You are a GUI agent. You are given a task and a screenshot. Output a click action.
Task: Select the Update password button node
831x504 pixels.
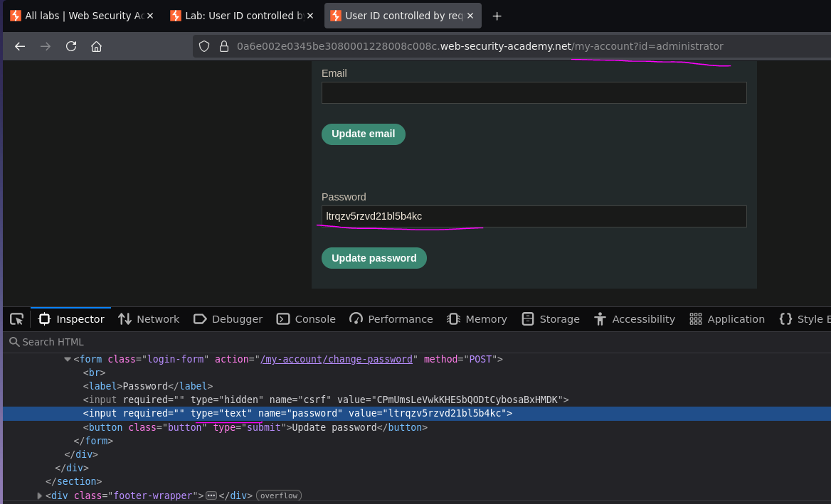click(255, 427)
